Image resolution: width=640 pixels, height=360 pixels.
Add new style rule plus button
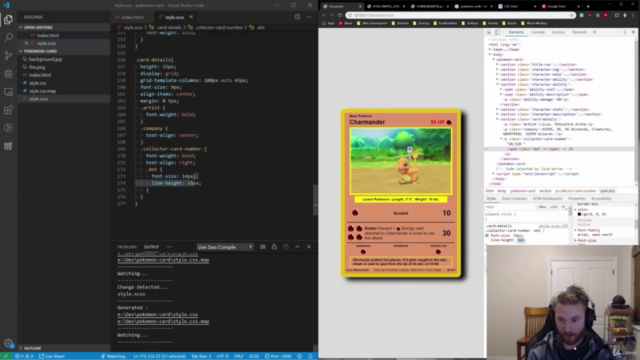[564, 207]
